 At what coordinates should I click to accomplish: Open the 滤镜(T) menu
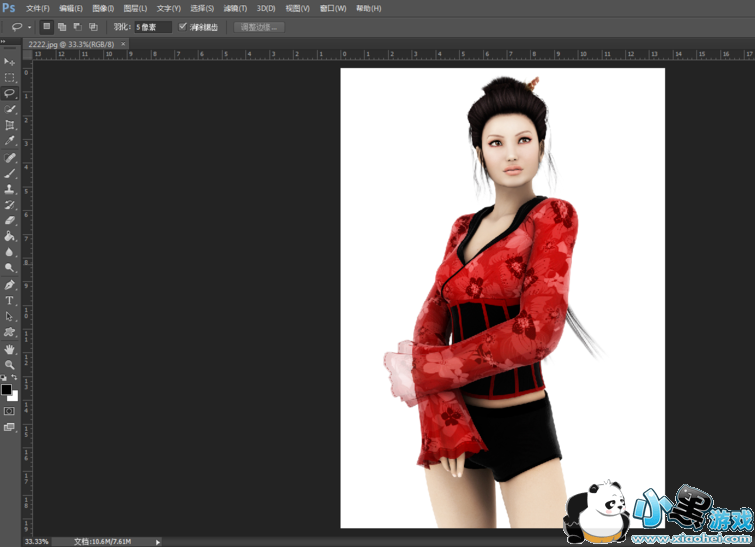pos(235,8)
